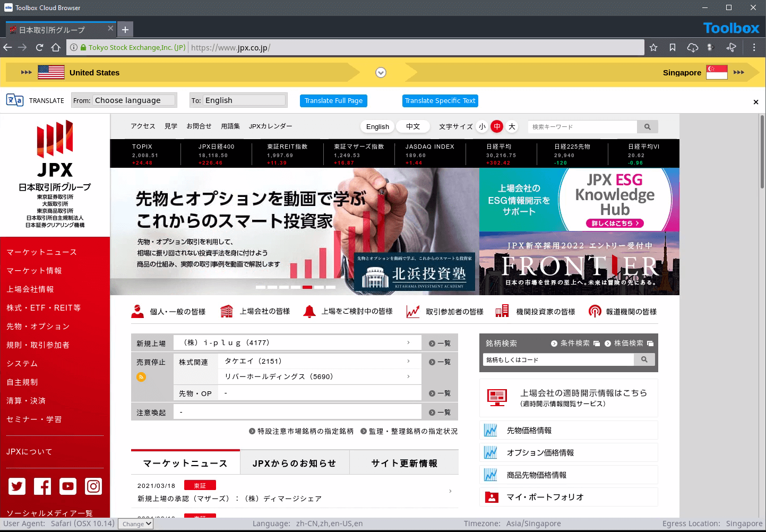Select large font size 大
The width and height of the screenshot is (766, 532).
point(512,126)
